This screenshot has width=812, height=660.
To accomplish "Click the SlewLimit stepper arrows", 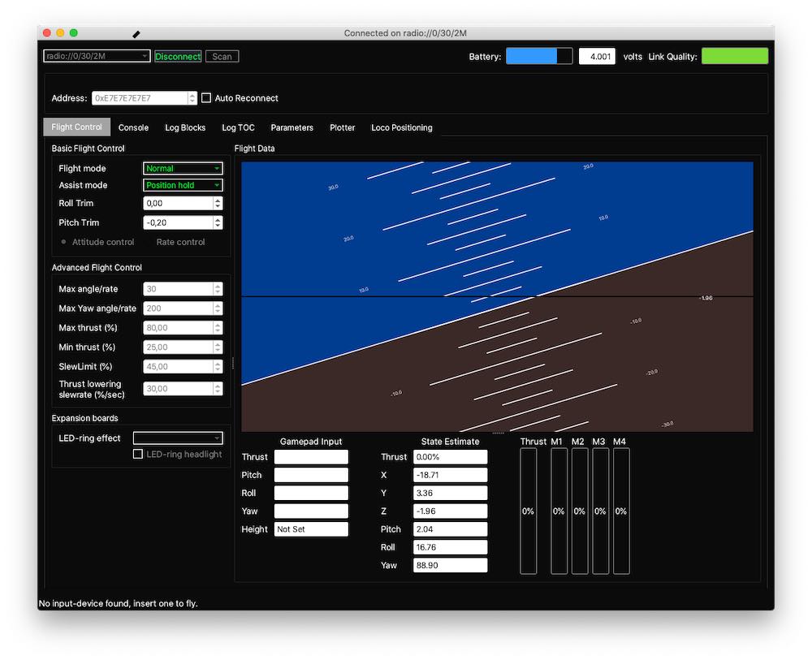I will (218, 366).
